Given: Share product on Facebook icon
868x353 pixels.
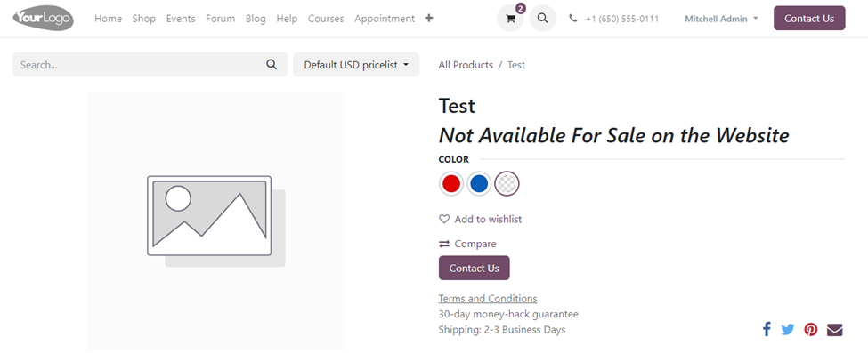Looking at the screenshot, I should click(x=767, y=330).
